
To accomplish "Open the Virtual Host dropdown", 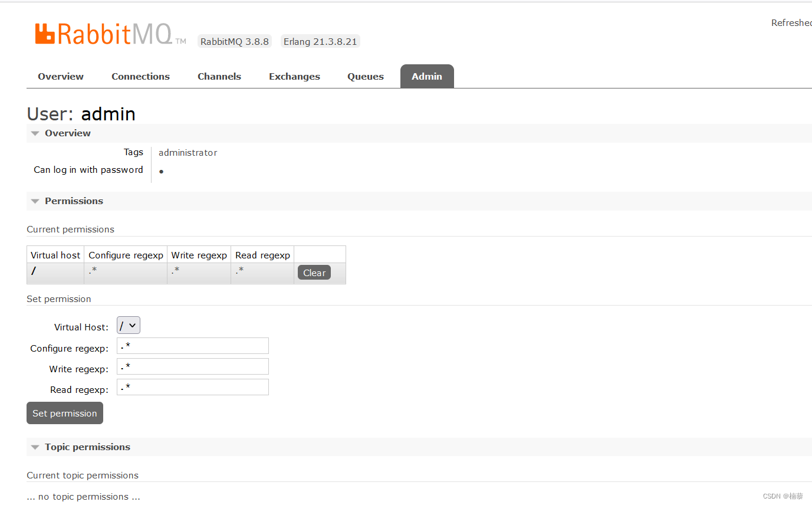I will (129, 325).
